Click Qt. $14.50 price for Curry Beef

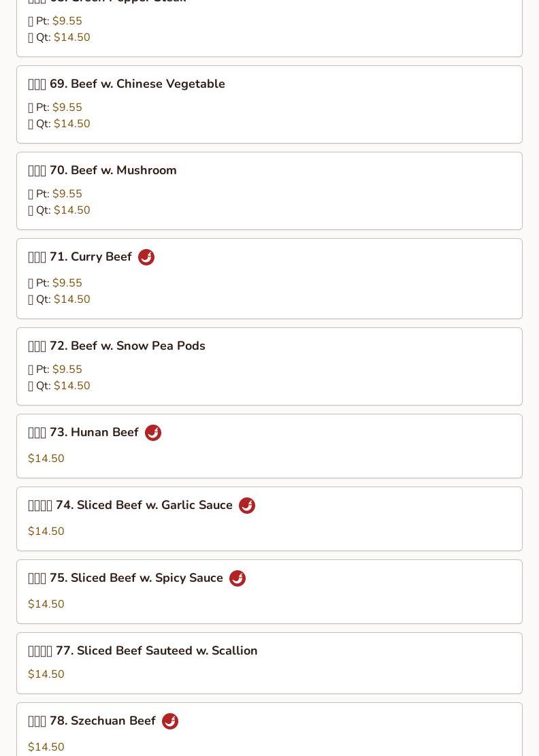coord(71,299)
